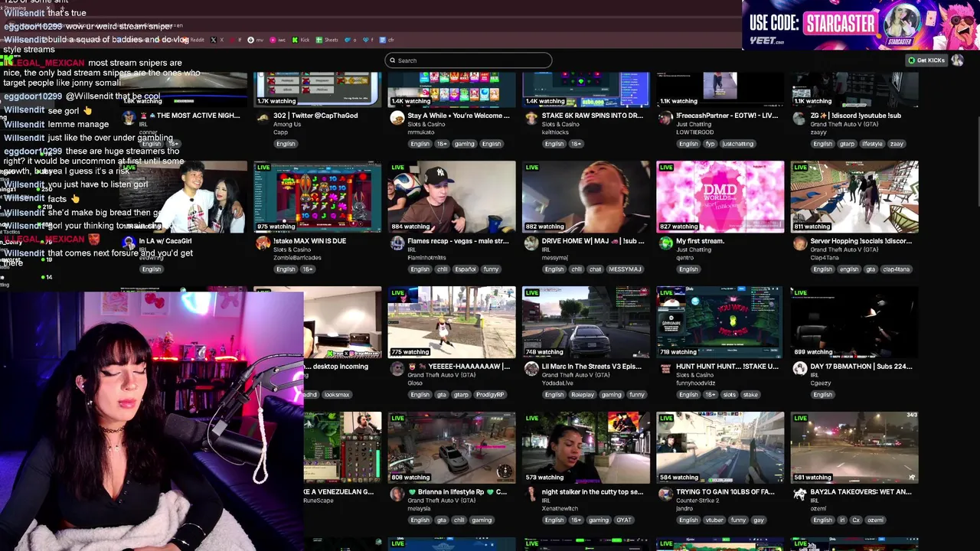Select the MESSYMAJ tag
This screenshot has height=551, width=980.
point(625,269)
